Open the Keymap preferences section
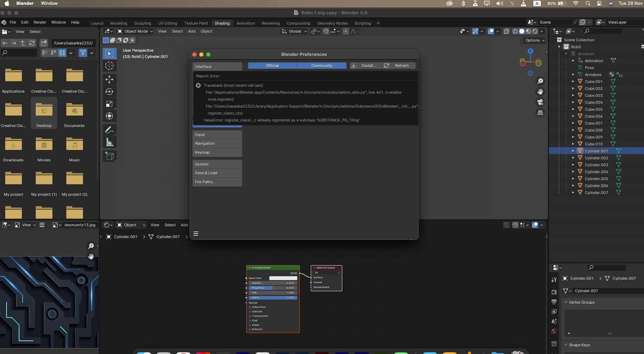This screenshot has height=354, width=644. [x=217, y=152]
